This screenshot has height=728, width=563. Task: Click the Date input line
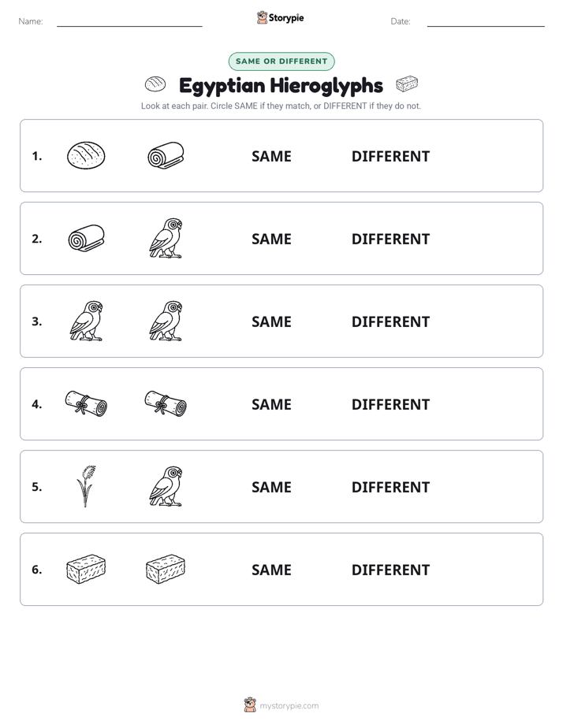pos(486,22)
